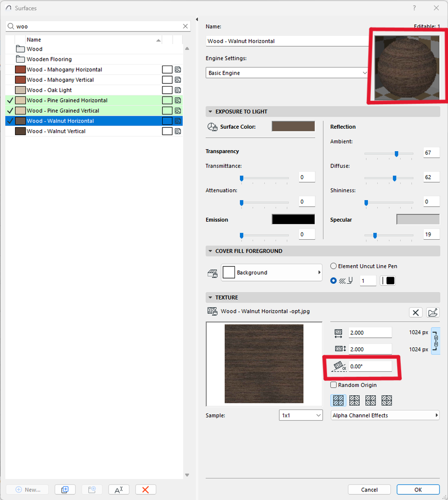Viewport: 448px width, 500px height.
Task: Delete surface with red X button
Action: pyautogui.click(x=145, y=489)
